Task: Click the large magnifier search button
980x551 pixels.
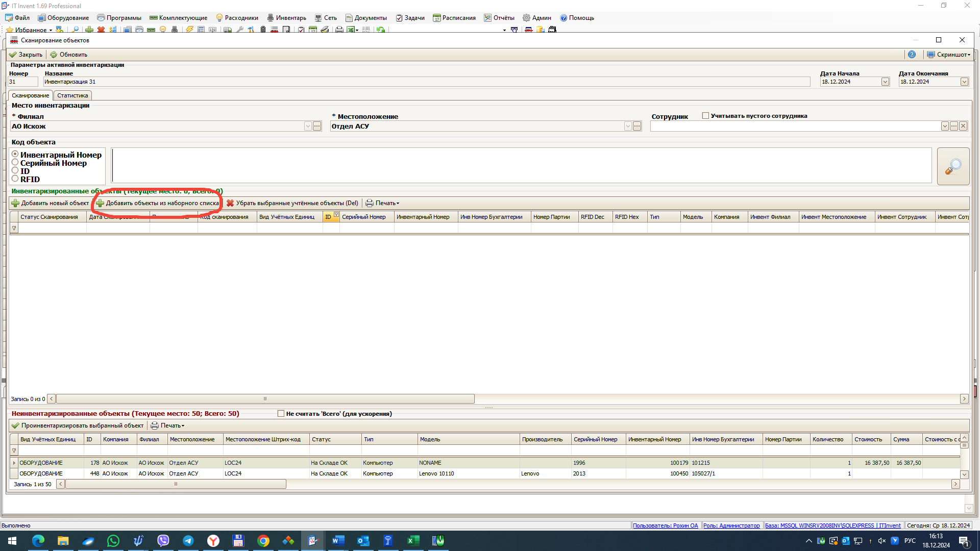Action: [953, 166]
